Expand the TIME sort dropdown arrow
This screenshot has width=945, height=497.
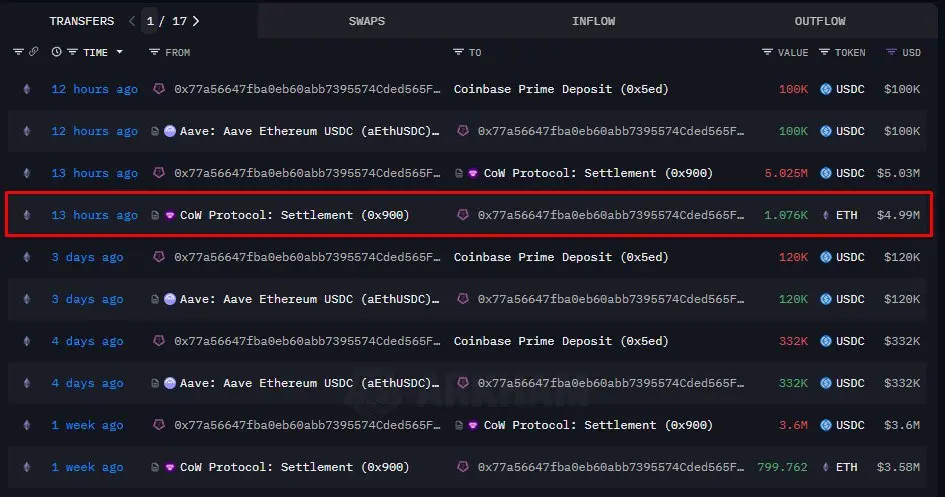click(119, 52)
